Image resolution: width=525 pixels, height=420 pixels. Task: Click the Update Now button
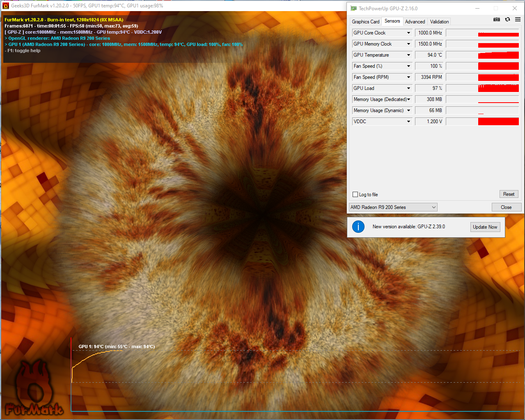tap(485, 227)
